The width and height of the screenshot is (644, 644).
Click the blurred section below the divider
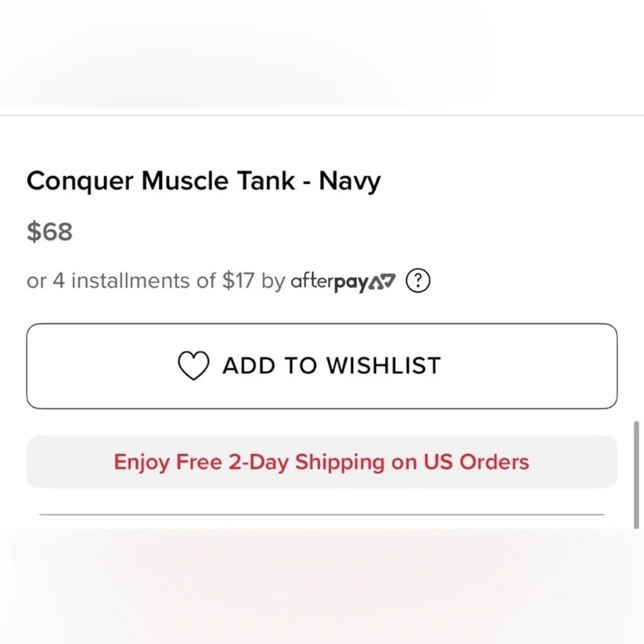click(x=321, y=587)
